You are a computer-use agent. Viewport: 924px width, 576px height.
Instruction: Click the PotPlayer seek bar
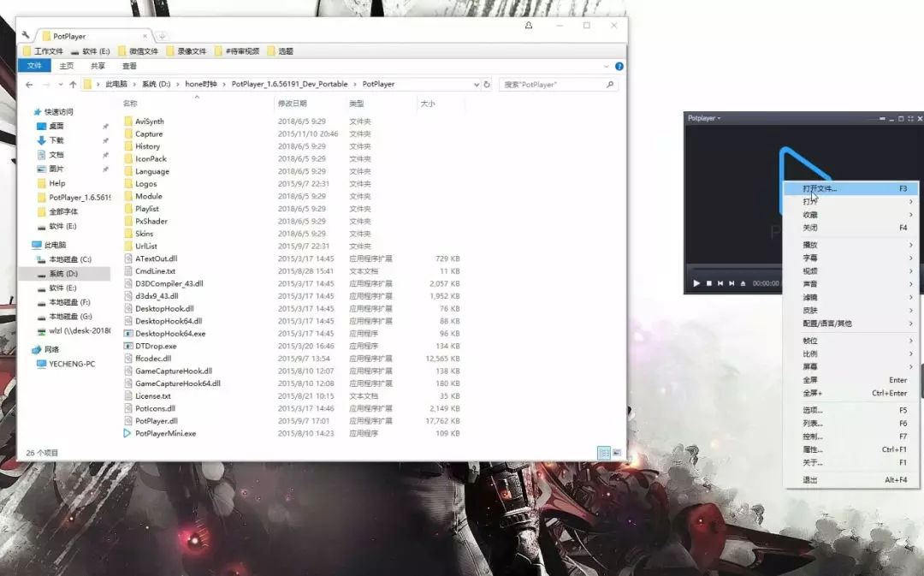735,269
